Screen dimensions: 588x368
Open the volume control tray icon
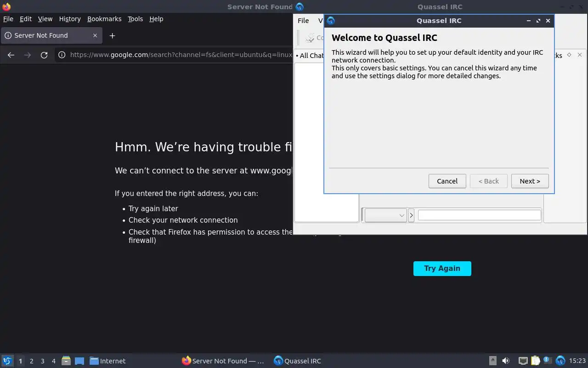(x=506, y=361)
